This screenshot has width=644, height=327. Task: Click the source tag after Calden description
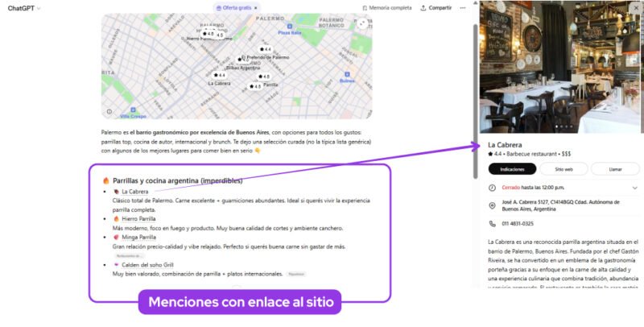point(296,274)
